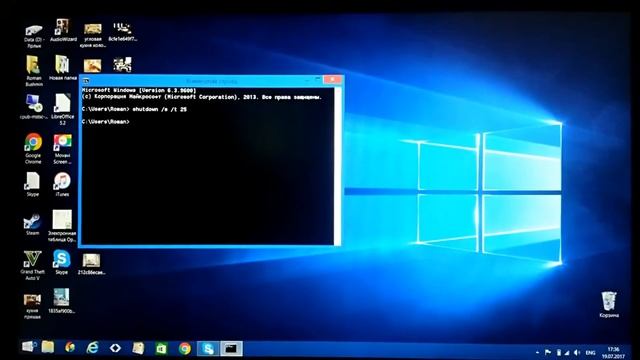Open Google Chrome from the taskbar
The image size is (640, 360).
point(184,348)
